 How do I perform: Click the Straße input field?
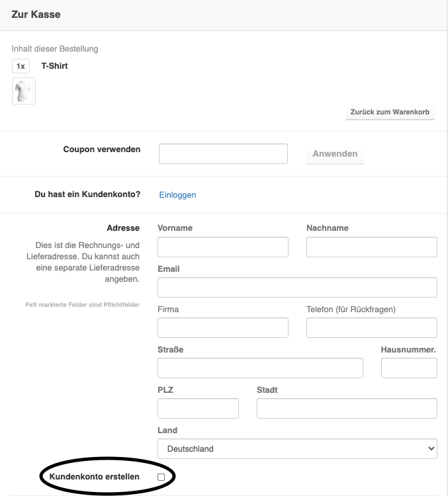[x=260, y=368]
